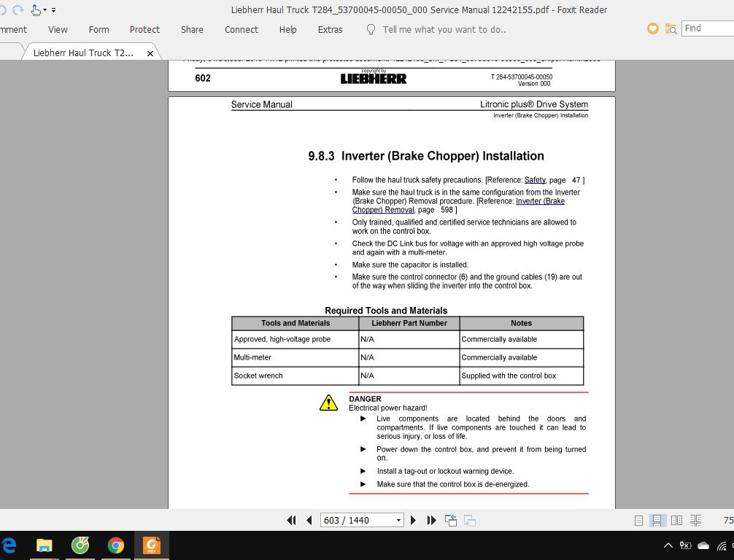Image resolution: width=734 pixels, height=560 pixels.
Task: Click the 'Socket wrench' table cell
Action: pos(295,376)
